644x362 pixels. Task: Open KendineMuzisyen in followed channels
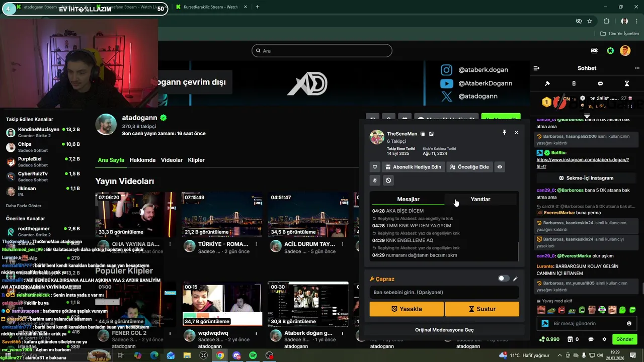click(x=43, y=132)
